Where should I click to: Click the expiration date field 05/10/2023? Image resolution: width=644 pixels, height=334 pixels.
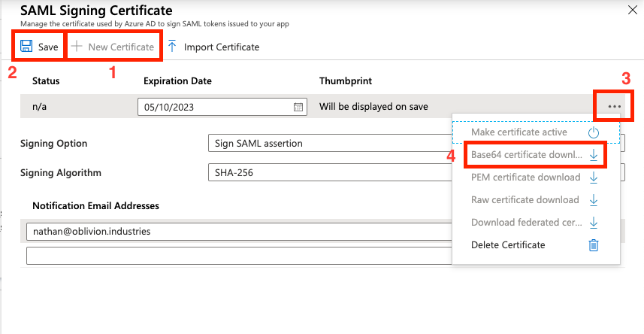pos(214,107)
